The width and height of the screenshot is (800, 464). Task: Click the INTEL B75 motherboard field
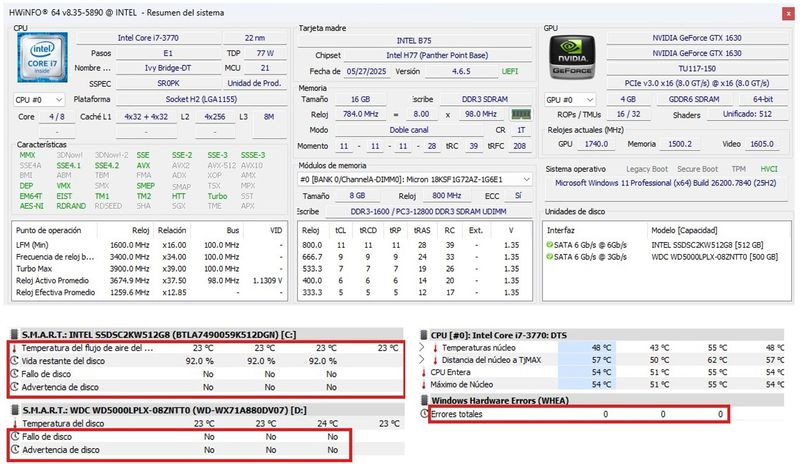(x=414, y=40)
